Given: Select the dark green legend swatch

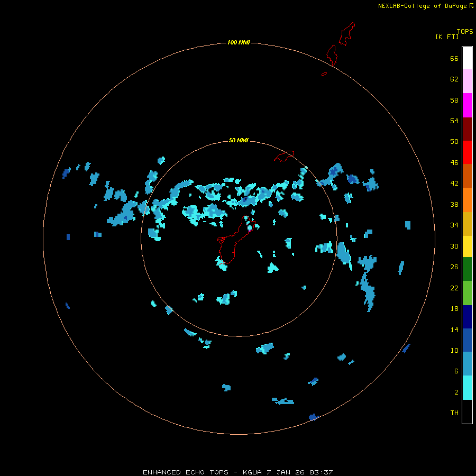Looking at the screenshot, I should (x=467, y=269).
